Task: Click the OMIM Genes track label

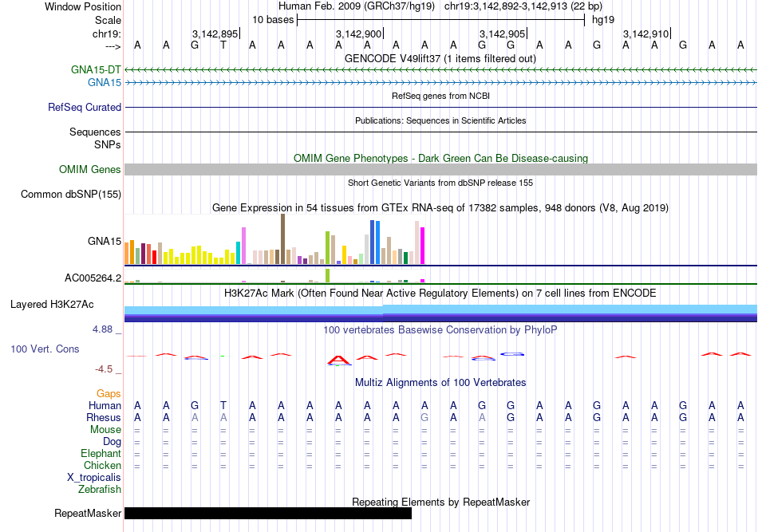Action: [90, 170]
